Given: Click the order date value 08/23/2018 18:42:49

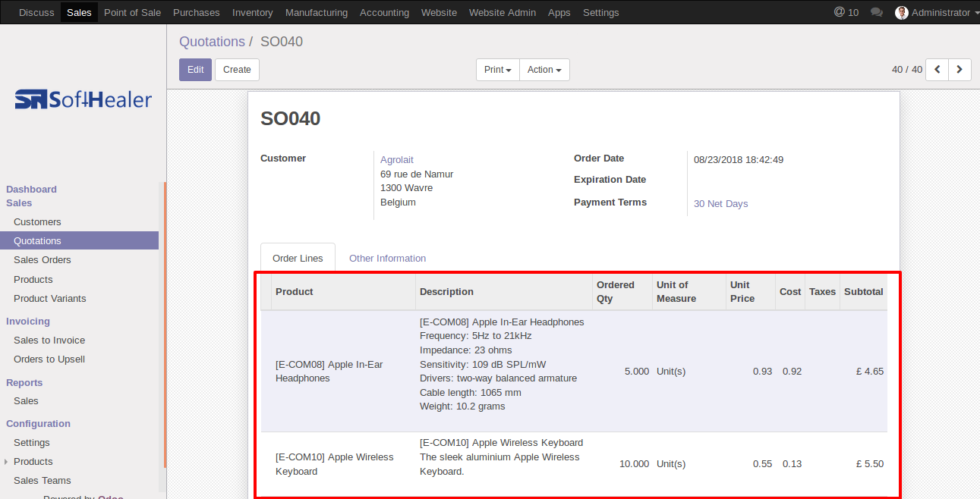Looking at the screenshot, I should point(739,160).
